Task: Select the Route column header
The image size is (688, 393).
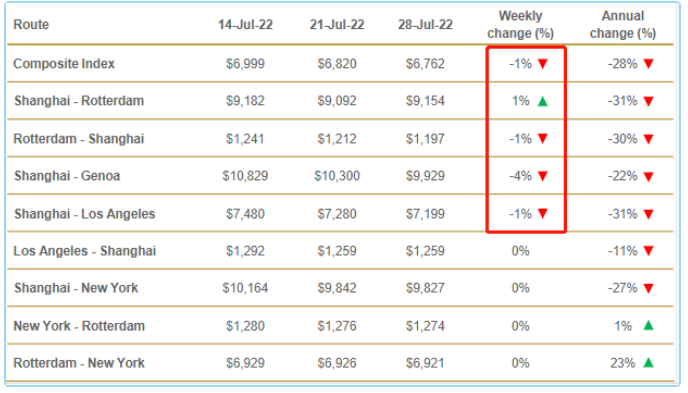Action: pos(31,25)
